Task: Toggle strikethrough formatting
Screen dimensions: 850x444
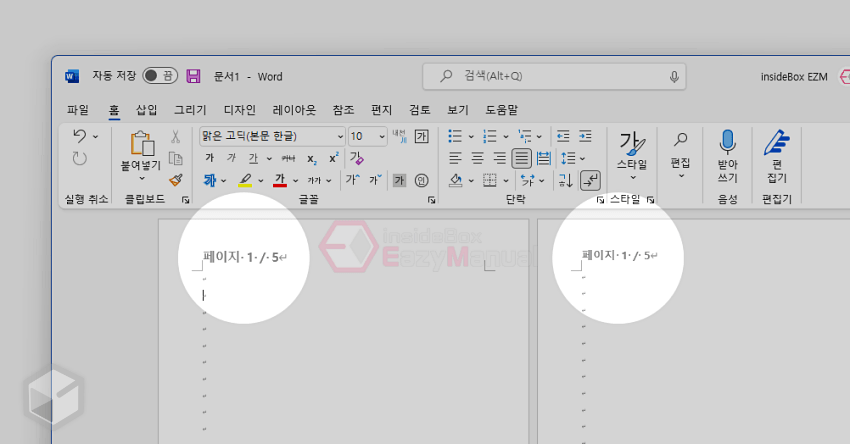Action: (x=288, y=158)
